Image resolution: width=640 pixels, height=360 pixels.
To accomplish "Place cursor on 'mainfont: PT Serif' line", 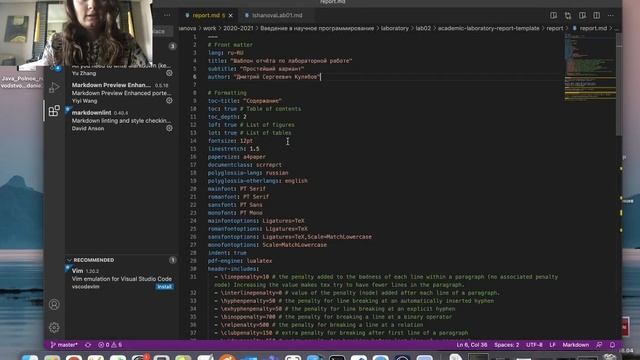I will pyautogui.click(x=236, y=189).
